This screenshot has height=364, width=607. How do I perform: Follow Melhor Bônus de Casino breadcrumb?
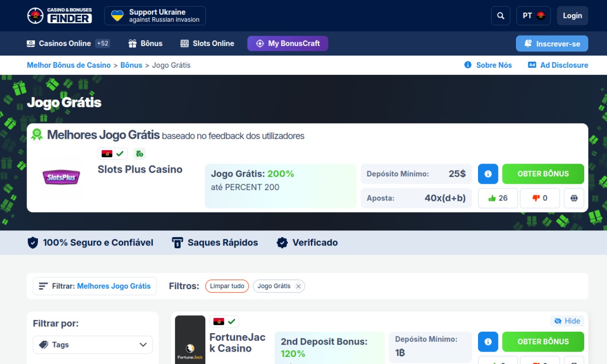pos(69,65)
